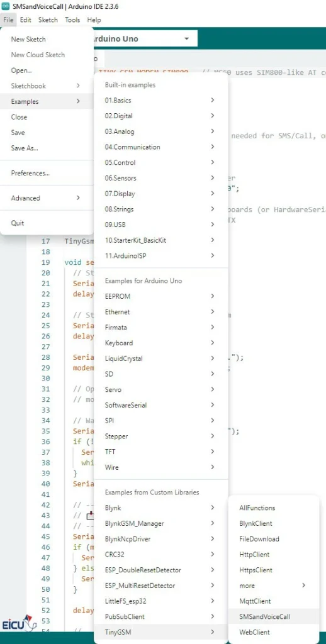Open the Tools menu

coord(72,19)
